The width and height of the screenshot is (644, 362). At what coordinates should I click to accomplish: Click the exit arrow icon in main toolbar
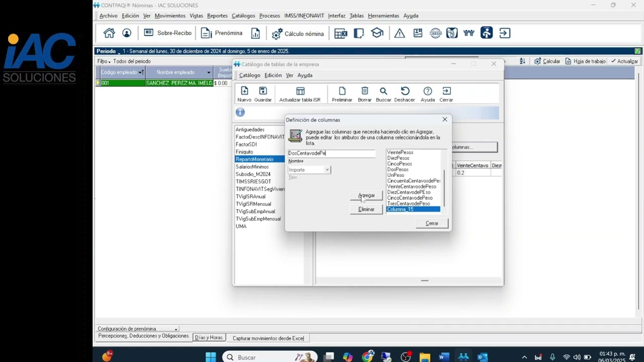505,33
